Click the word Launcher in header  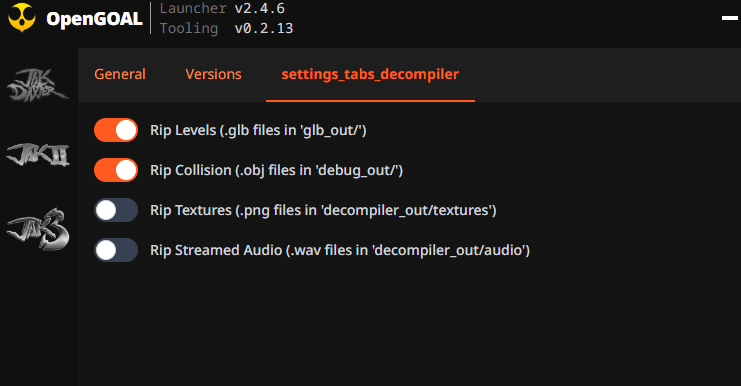(193, 9)
